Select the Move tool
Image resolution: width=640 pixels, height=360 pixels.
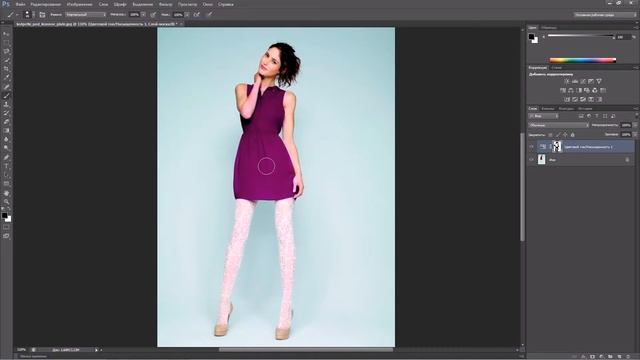(6, 34)
